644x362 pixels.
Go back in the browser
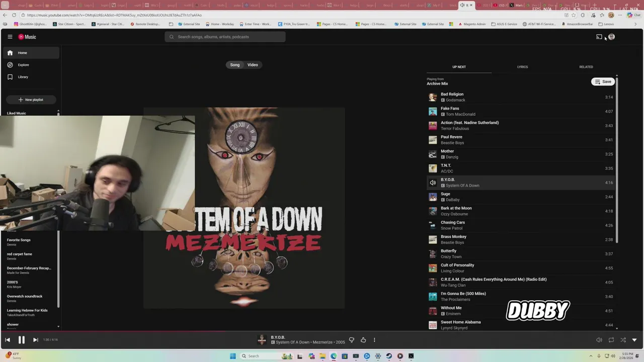[4, 15]
